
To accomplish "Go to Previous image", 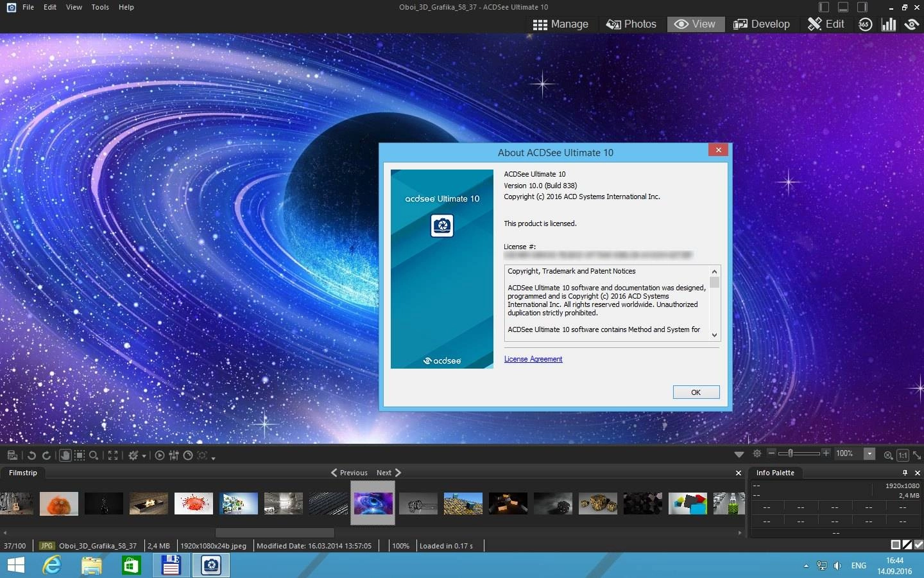I will (x=349, y=473).
